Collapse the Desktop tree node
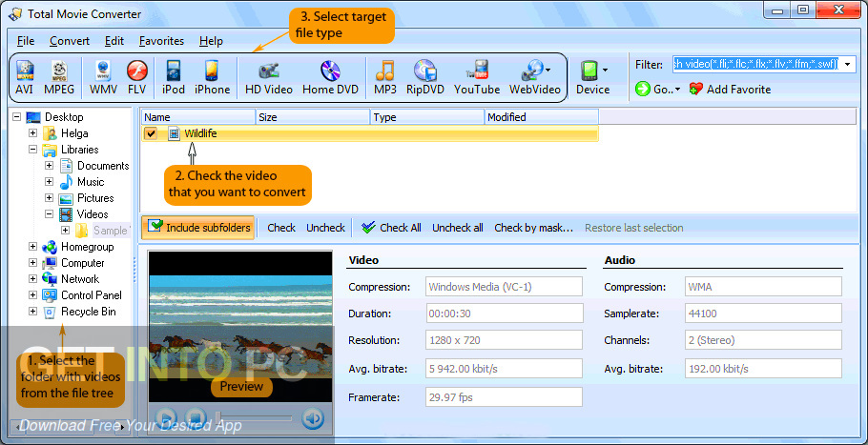868x445 pixels. point(16,117)
